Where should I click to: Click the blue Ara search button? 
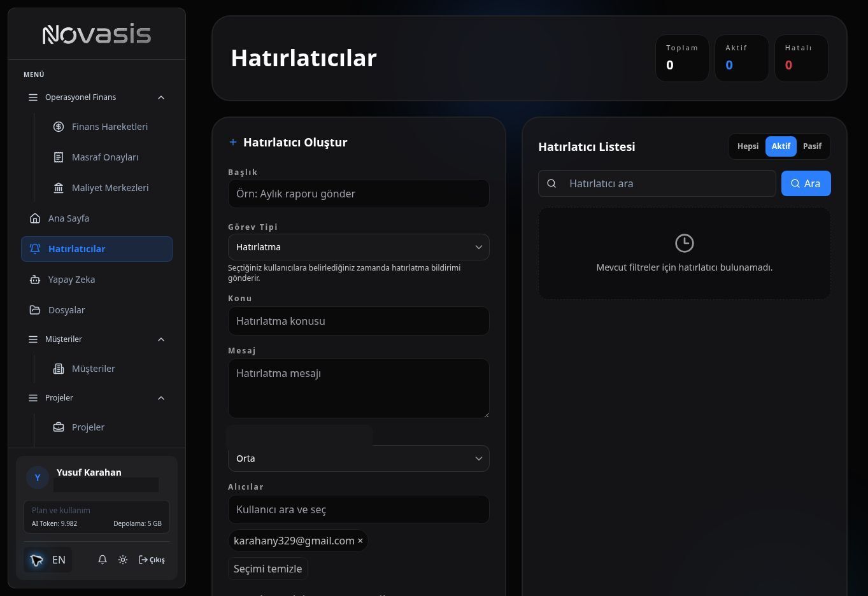(x=806, y=183)
